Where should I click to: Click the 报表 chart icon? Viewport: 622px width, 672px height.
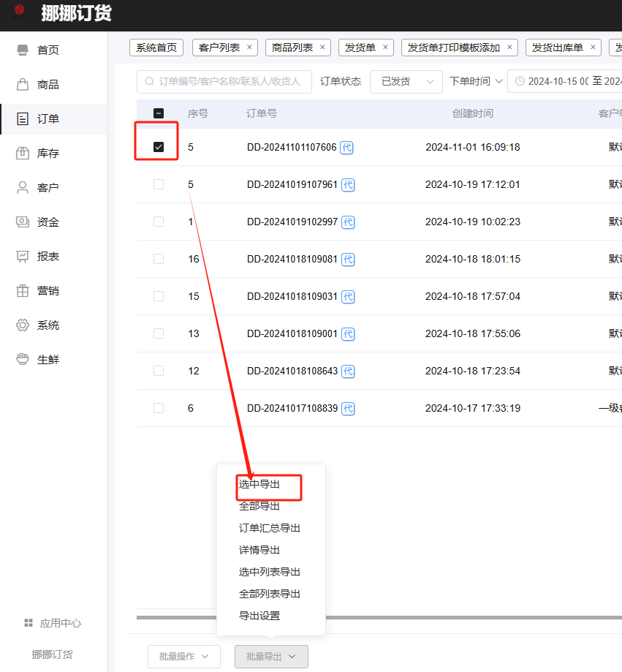(x=23, y=256)
